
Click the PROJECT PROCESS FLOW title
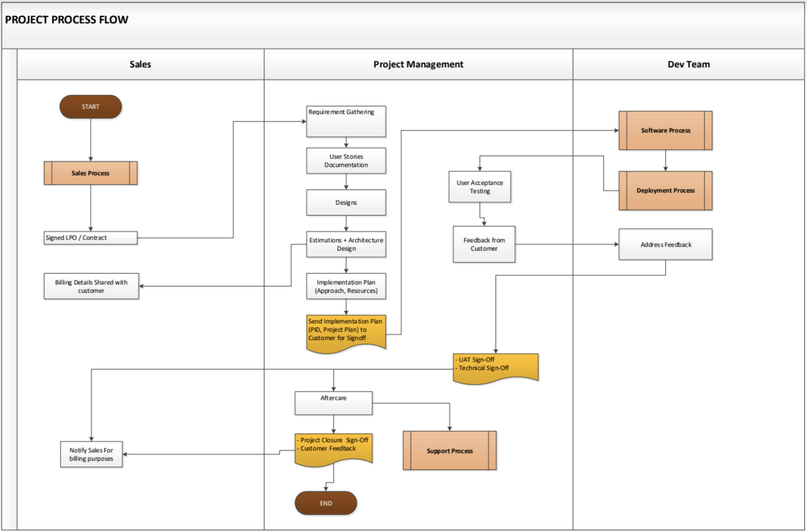(x=67, y=20)
